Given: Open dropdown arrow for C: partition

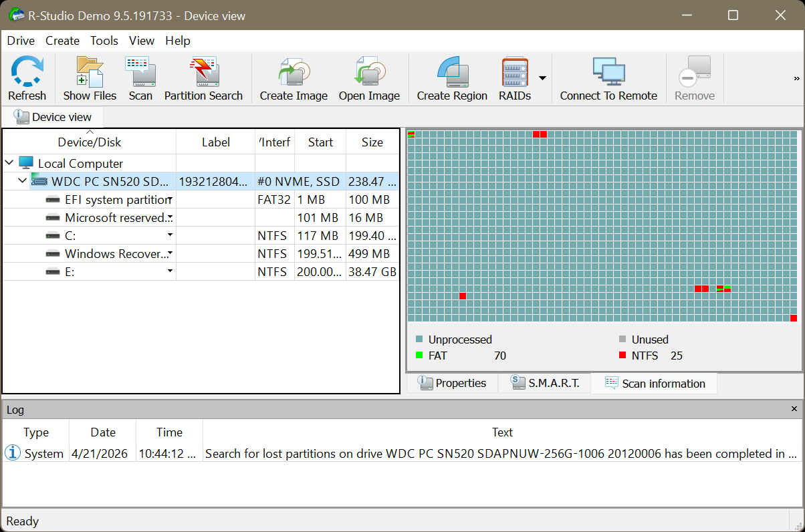Looking at the screenshot, I should [x=170, y=235].
